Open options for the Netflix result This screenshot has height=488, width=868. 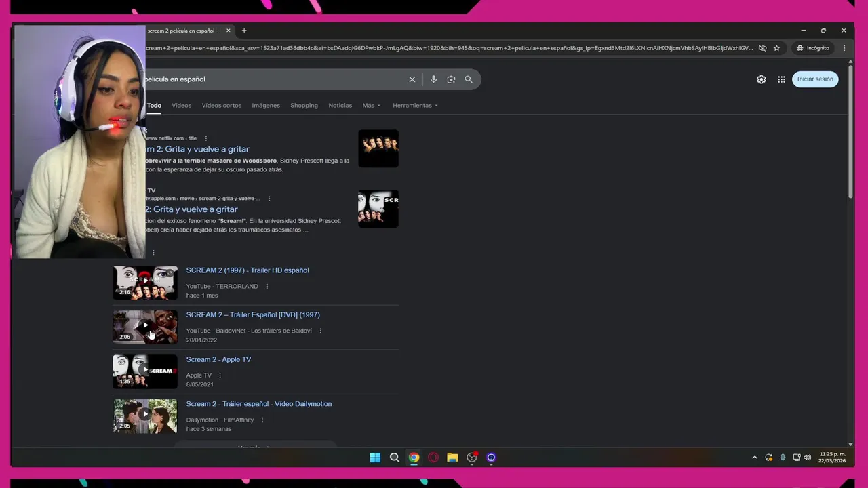[x=206, y=138]
